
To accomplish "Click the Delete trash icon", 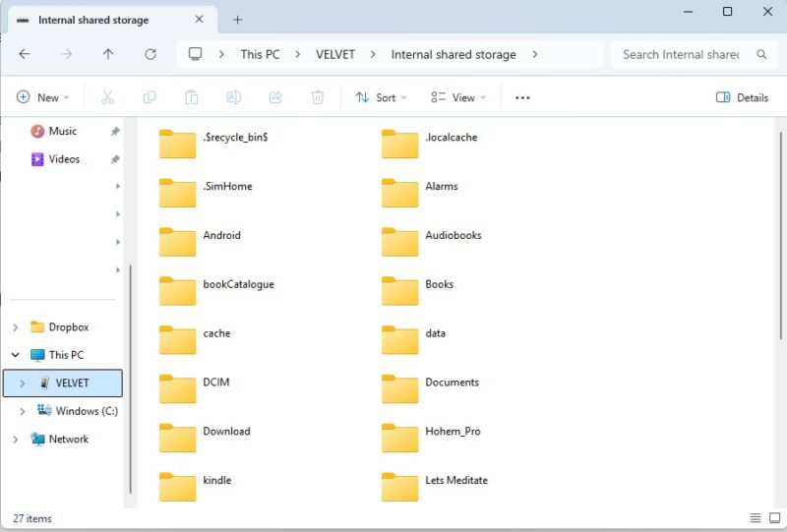I will pos(318,97).
